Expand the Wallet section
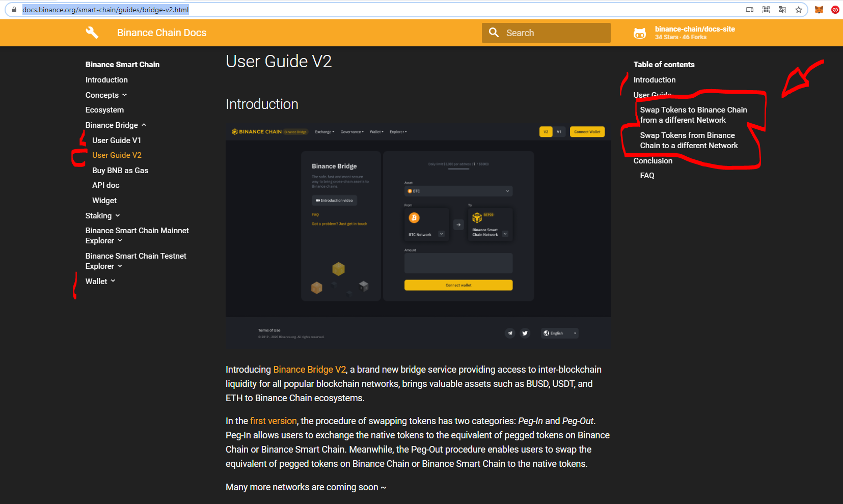This screenshot has height=504, width=843. coord(100,282)
